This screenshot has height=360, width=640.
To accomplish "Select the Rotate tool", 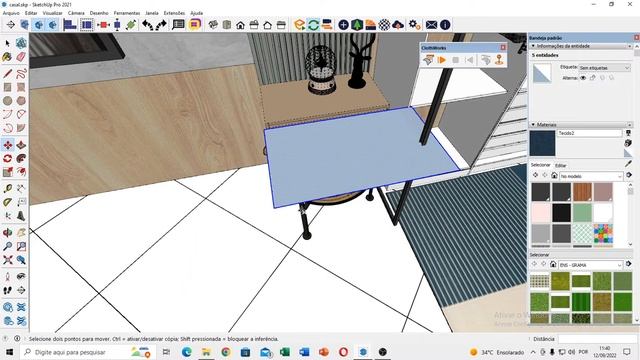I will point(7,158).
